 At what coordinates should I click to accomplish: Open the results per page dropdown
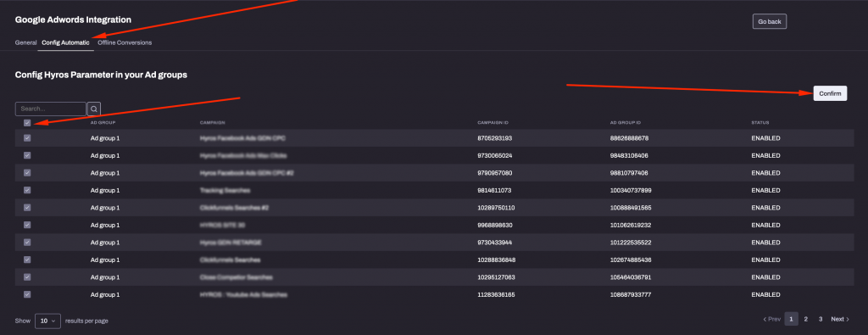(x=47, y=321)
